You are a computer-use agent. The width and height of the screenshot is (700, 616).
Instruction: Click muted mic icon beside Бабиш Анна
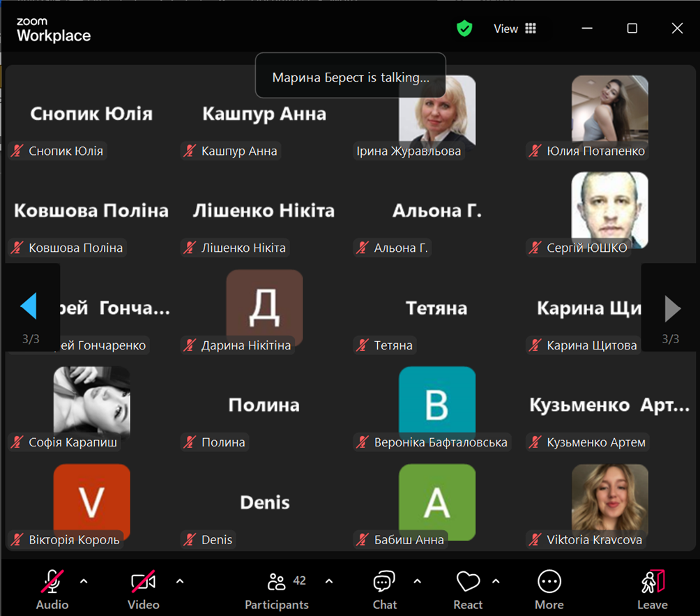point(362,540)
